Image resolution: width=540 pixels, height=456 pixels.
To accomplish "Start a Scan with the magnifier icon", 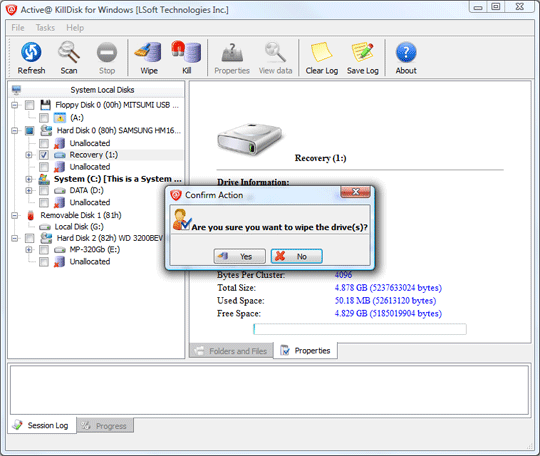I will click(69, 52).
